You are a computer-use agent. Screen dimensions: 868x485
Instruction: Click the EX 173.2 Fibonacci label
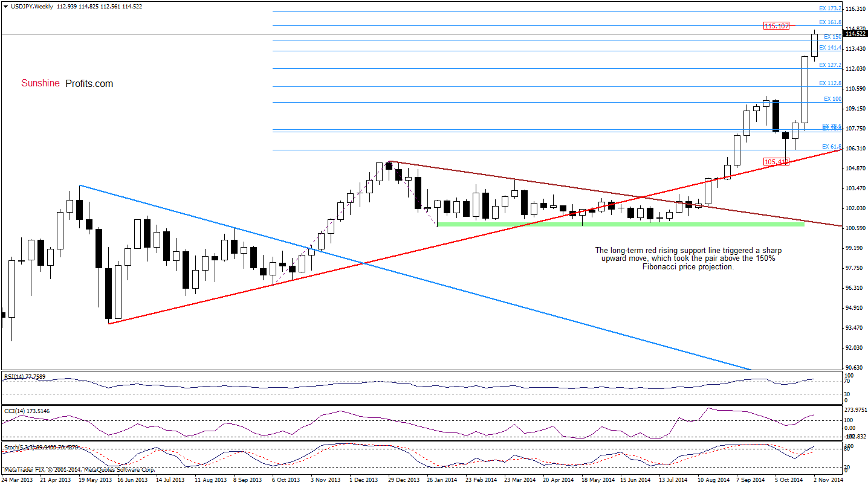pyautogui.click(x=830, y=8)
